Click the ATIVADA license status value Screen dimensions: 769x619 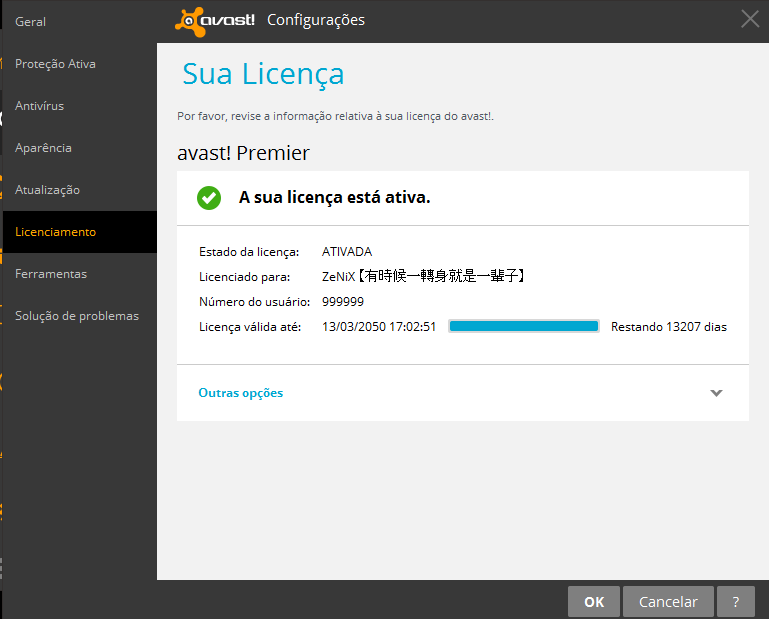[347, 252]
